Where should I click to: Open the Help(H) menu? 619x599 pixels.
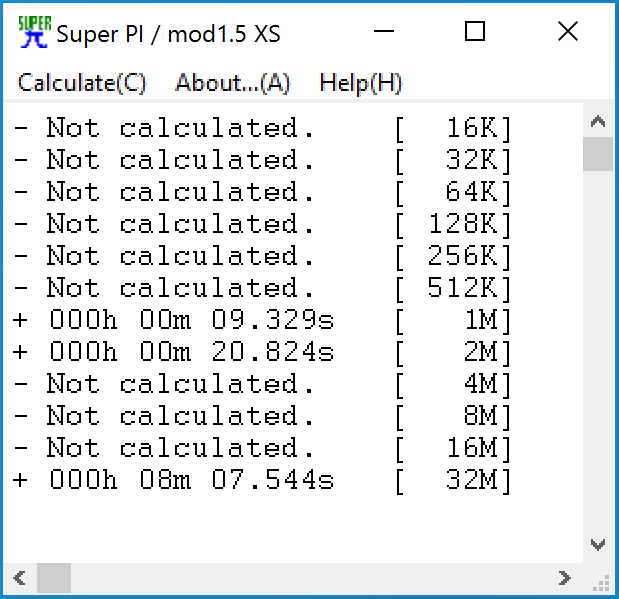click(360, 83)
